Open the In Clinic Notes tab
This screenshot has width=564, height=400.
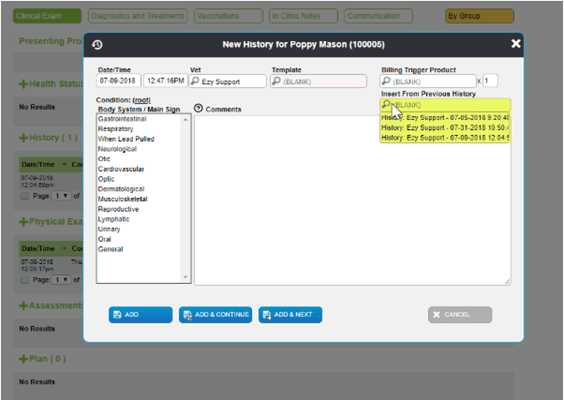(x=304, y=16)
